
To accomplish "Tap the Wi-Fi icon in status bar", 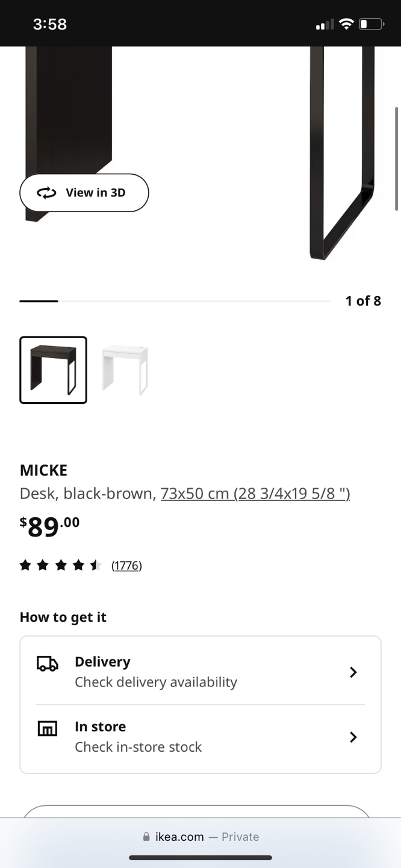I will pyautogui.click(x=346, y=24).
